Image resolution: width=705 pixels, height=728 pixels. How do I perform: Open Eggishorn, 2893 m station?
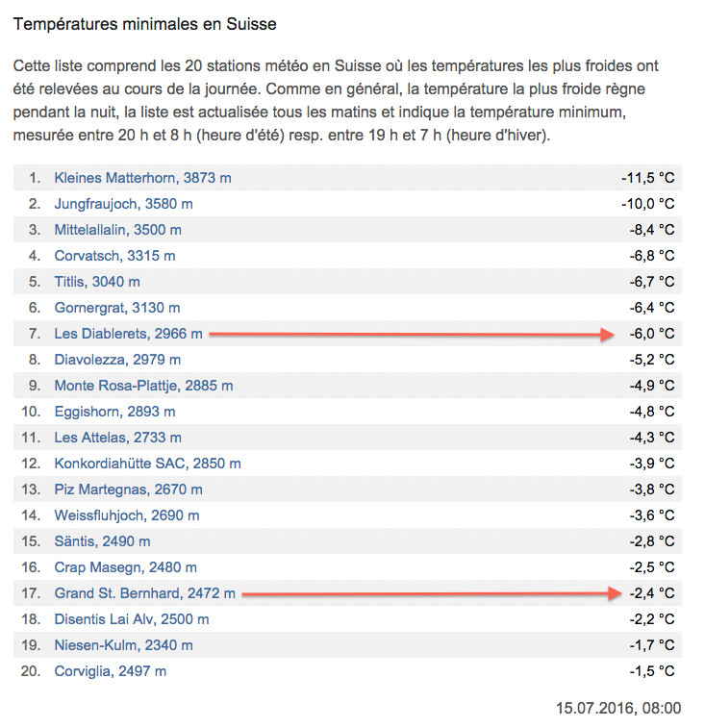pos(114,412)
